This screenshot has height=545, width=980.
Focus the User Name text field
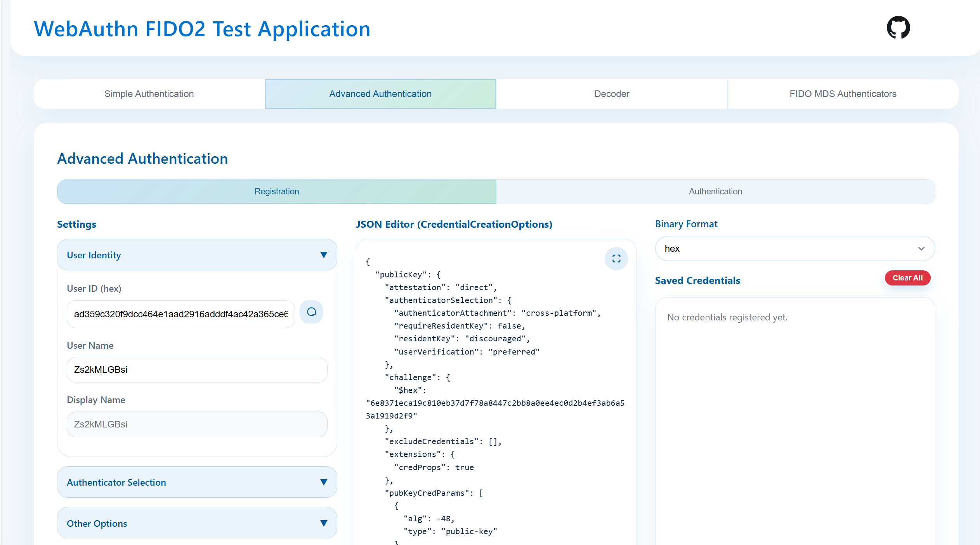coord(197,370)
